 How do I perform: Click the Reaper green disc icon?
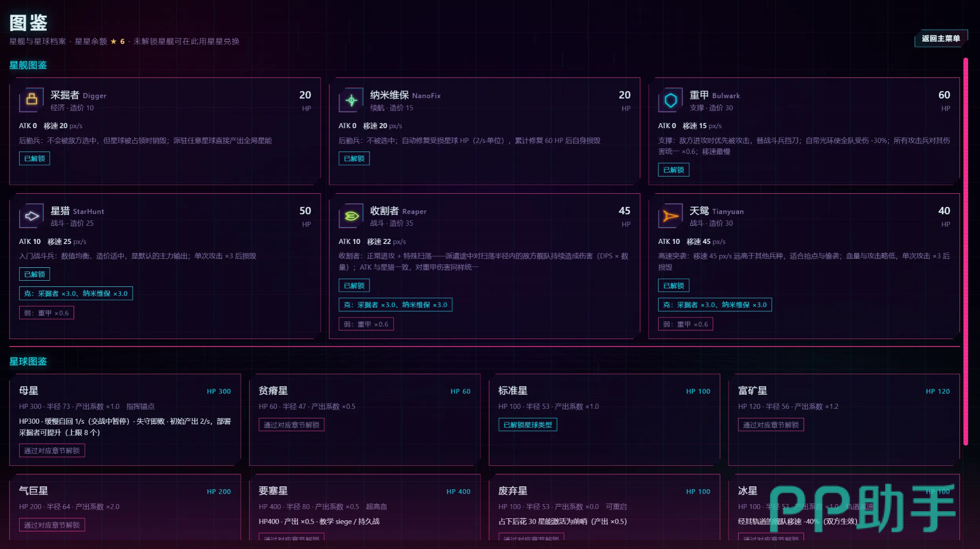tap(351, 216)
